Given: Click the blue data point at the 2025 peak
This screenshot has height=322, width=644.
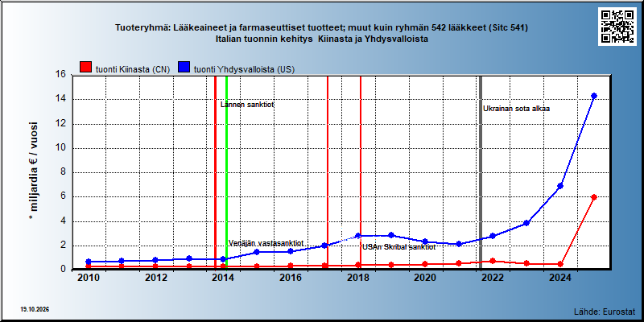Looking at the screenshot, I should [593, 96].
